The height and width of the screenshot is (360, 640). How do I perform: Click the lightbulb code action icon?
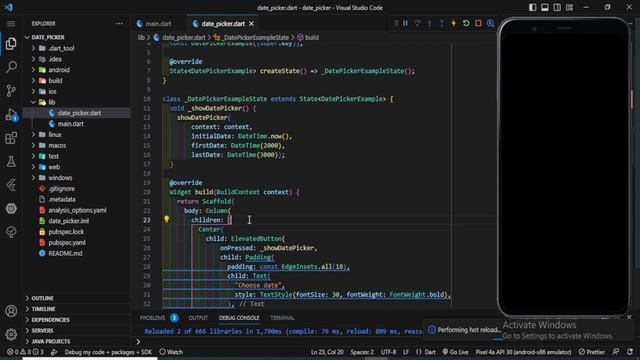click(x=167, y=219)
